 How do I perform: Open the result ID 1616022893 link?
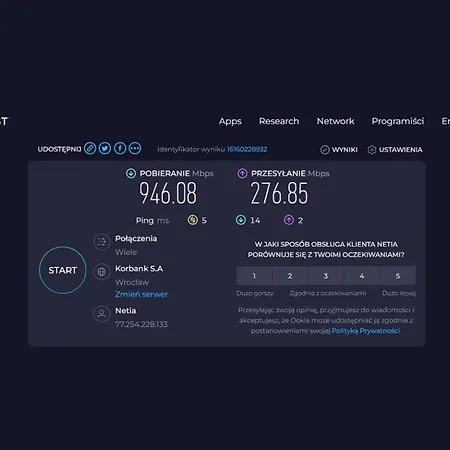pos(247,149)
